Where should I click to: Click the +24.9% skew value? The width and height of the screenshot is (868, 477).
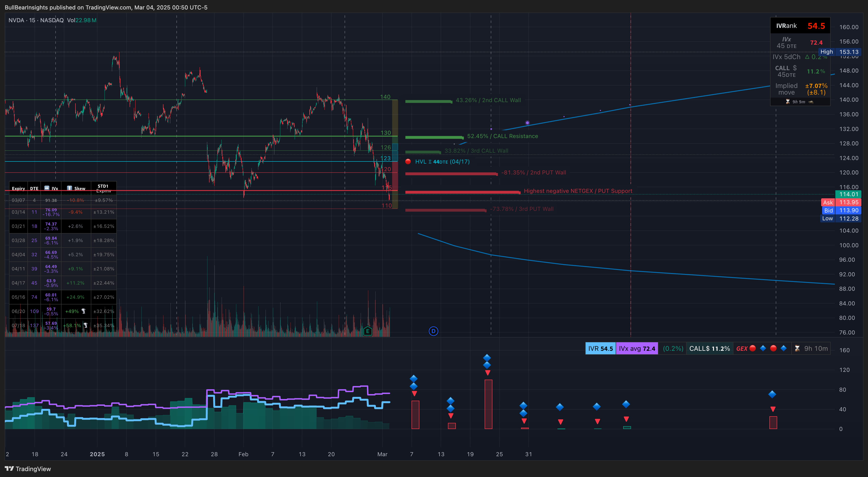point(75,297)
